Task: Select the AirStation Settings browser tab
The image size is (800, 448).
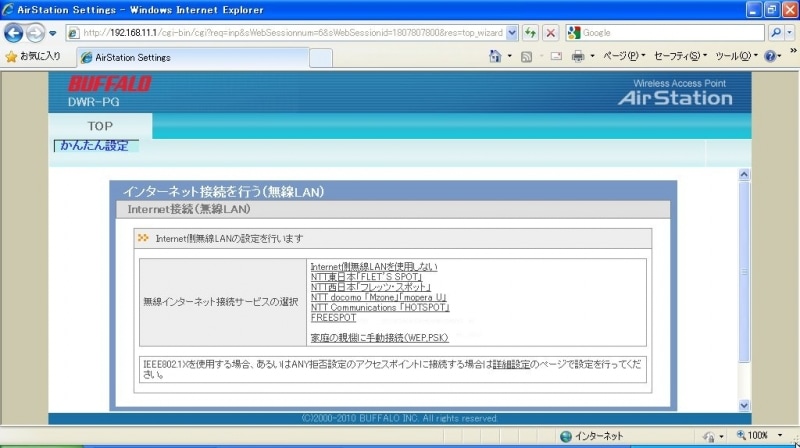Action: pos(193,58)
